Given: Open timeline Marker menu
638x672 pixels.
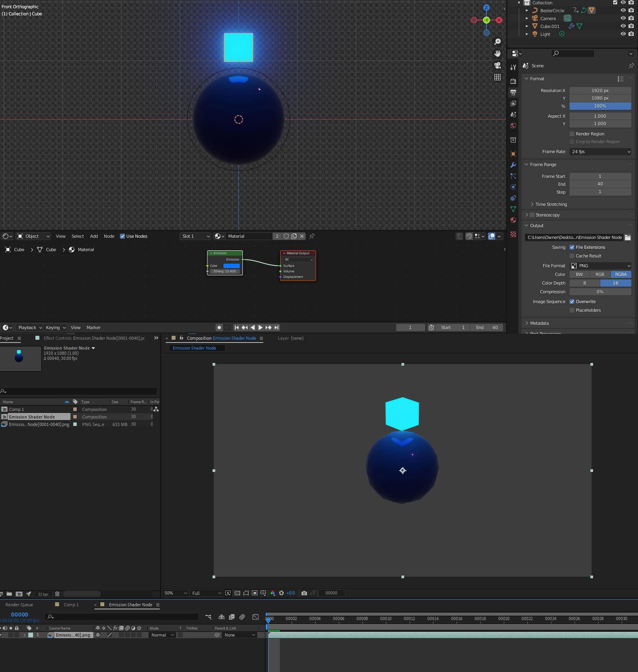Looking at the screenshot, I should [93, 328].
